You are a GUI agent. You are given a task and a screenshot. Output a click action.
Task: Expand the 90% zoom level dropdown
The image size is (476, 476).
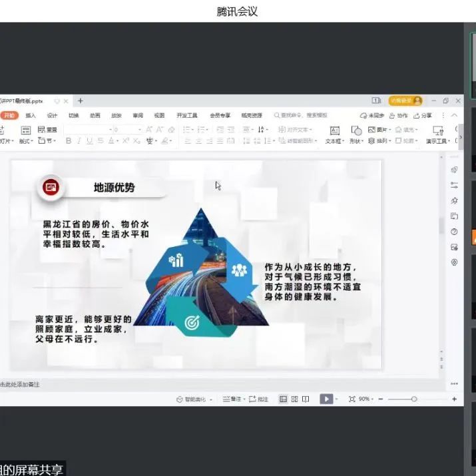[x=367, y=399]
